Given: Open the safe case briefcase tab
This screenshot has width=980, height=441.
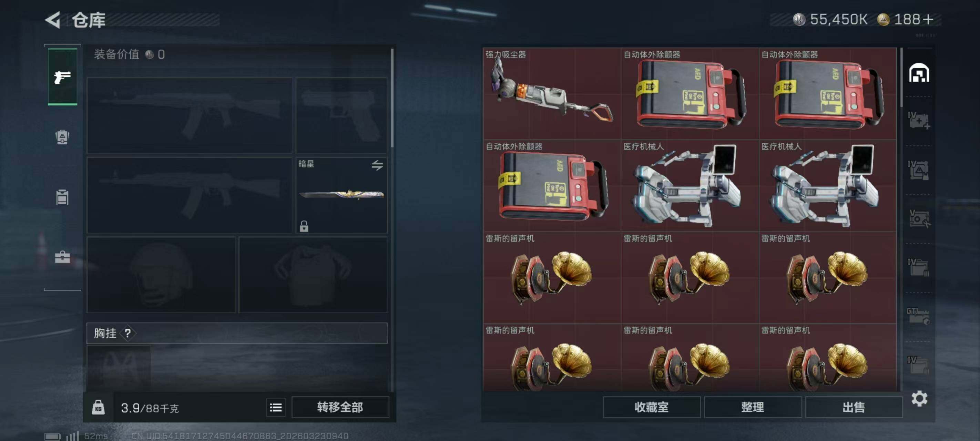Looking at the screenshot, I should click(x=62, y=257).
